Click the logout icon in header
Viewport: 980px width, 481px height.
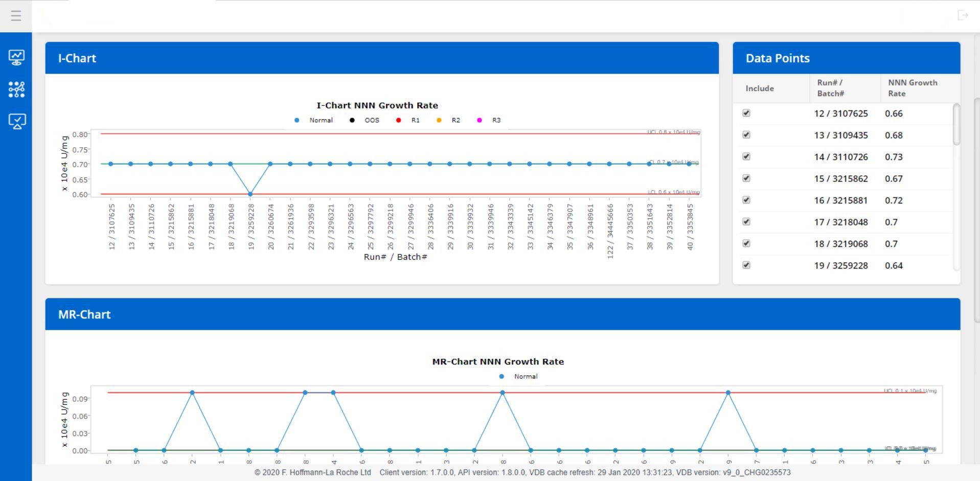click(963, 15)
